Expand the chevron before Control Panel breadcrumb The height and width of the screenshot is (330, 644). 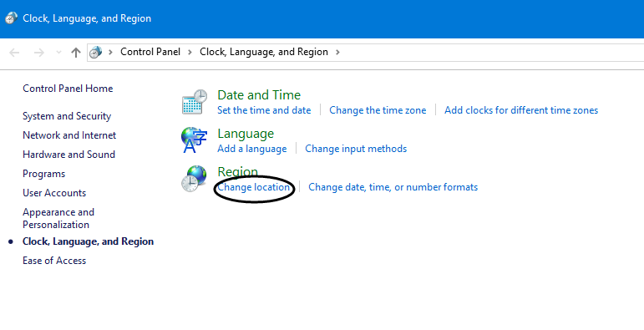coord(110,52)
